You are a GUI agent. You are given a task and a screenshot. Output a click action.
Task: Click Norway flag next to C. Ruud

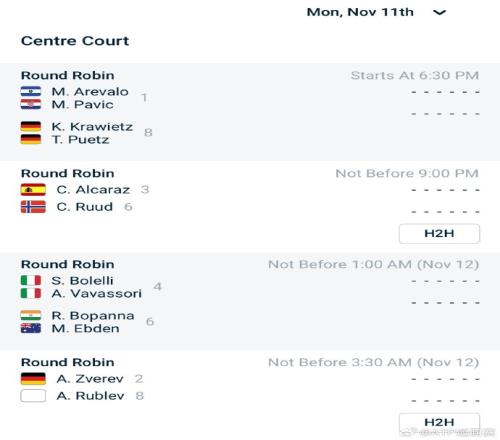click(33, 207)
